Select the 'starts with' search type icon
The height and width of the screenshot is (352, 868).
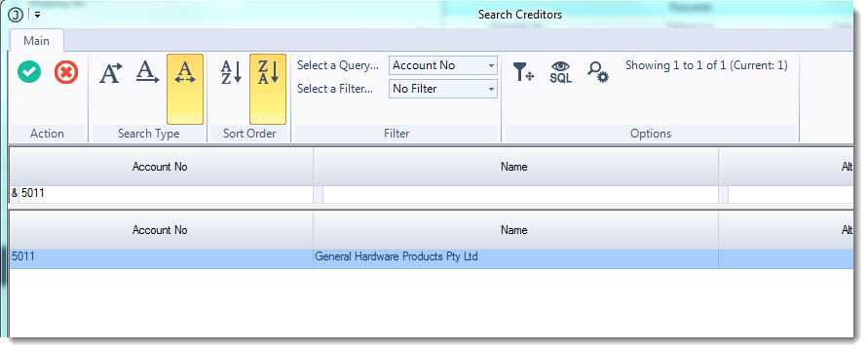tap(111, 72)
